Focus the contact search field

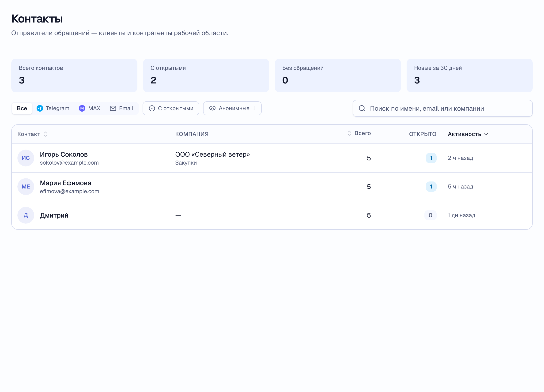pyautogui.click(x=442, y=108)
